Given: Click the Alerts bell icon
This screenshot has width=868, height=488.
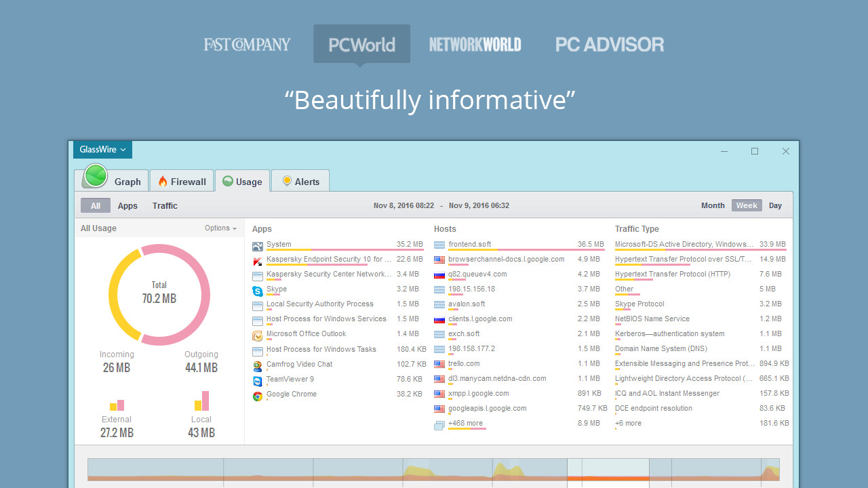Looking at the screenshot, I should pyautogui.click(x=288, y=180).
